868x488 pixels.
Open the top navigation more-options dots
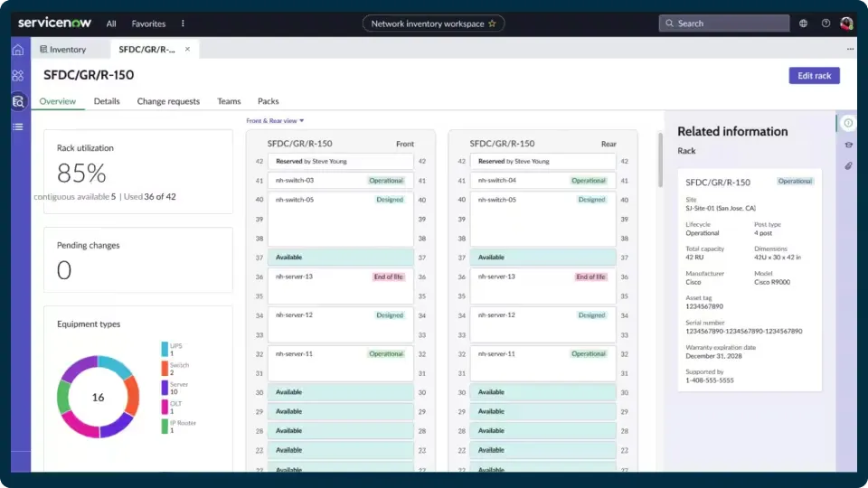(x=183, y=23)
